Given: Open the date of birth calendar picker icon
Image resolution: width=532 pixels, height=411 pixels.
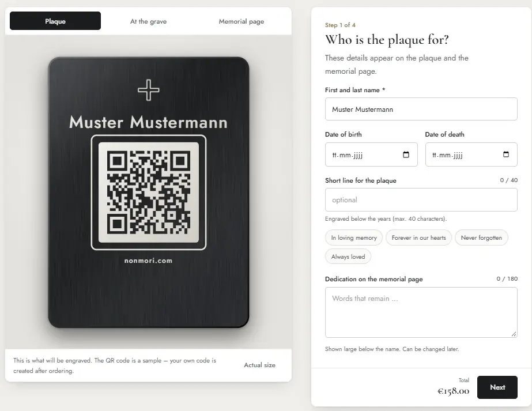Looking at the screenshot, I should click(406, 154).
